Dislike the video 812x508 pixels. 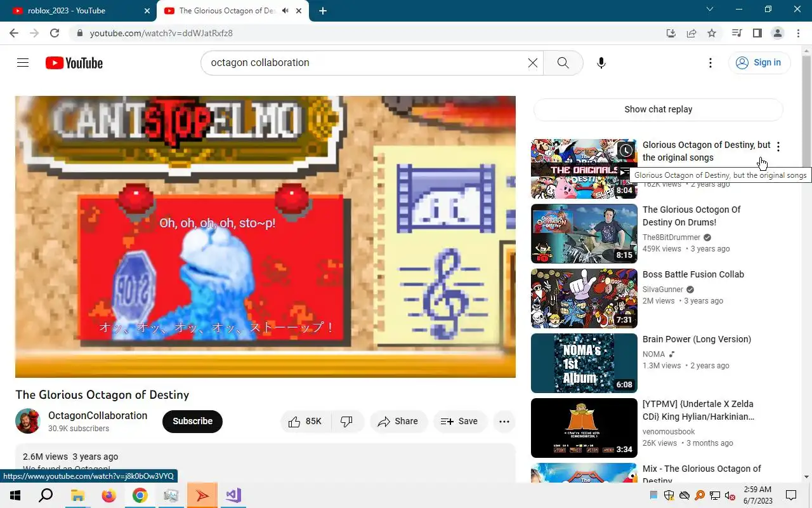coord(347,422)
